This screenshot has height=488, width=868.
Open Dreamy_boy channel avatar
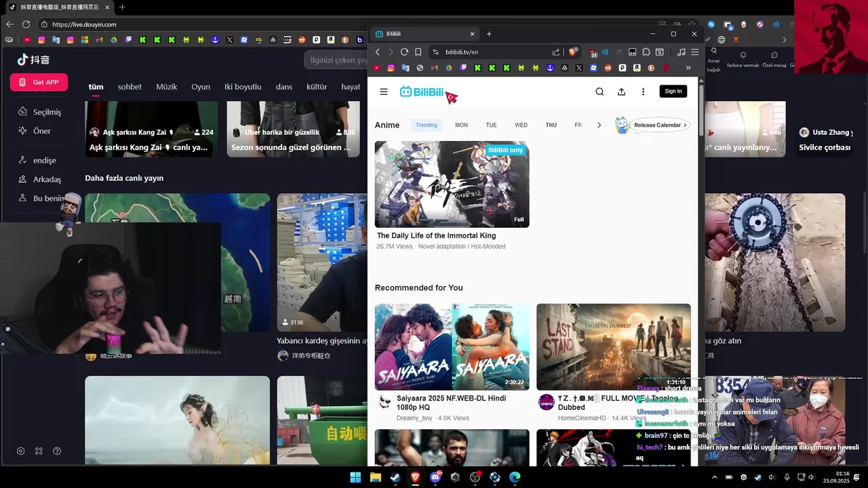[x=384, y=403]
